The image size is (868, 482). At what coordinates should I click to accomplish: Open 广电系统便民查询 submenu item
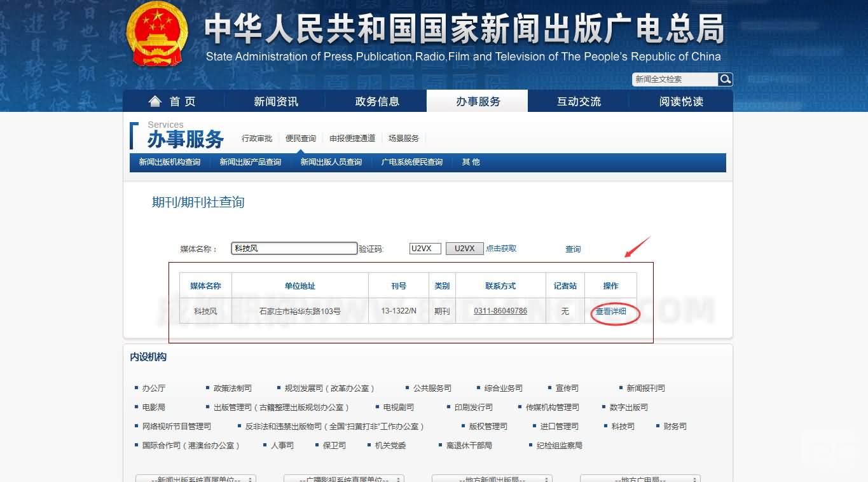(x=411, y=162)
